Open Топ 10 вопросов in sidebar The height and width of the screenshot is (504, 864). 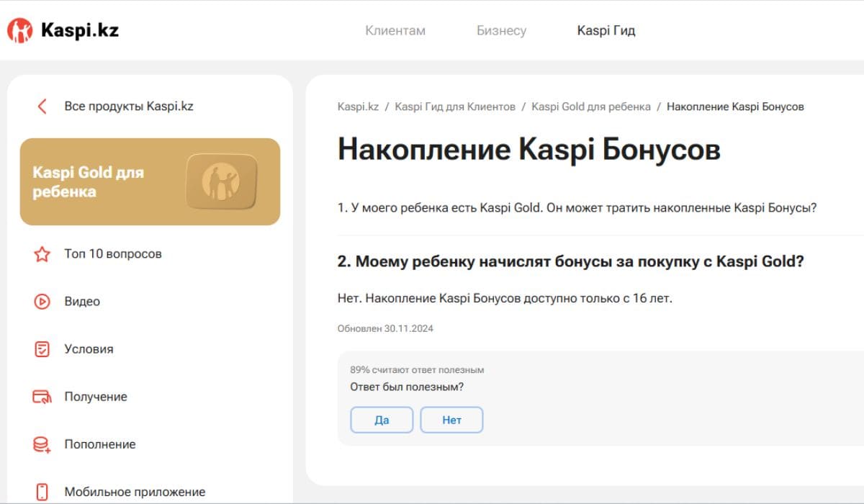click(113, 254)
